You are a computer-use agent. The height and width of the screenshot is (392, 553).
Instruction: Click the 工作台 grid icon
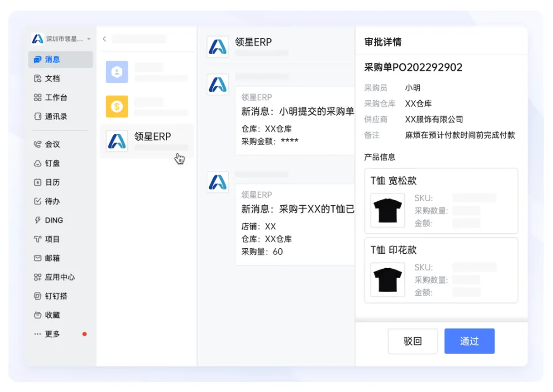(38, 97)
